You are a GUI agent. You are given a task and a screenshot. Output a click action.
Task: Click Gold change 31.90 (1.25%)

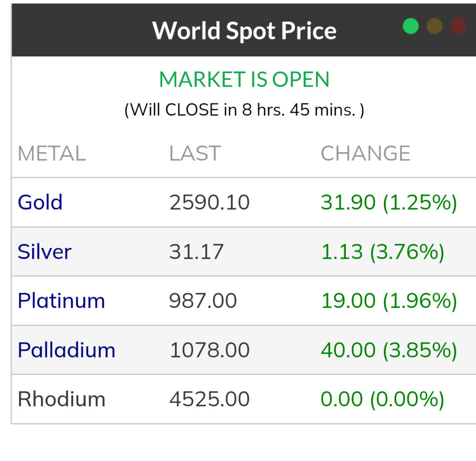pos(388,202)
